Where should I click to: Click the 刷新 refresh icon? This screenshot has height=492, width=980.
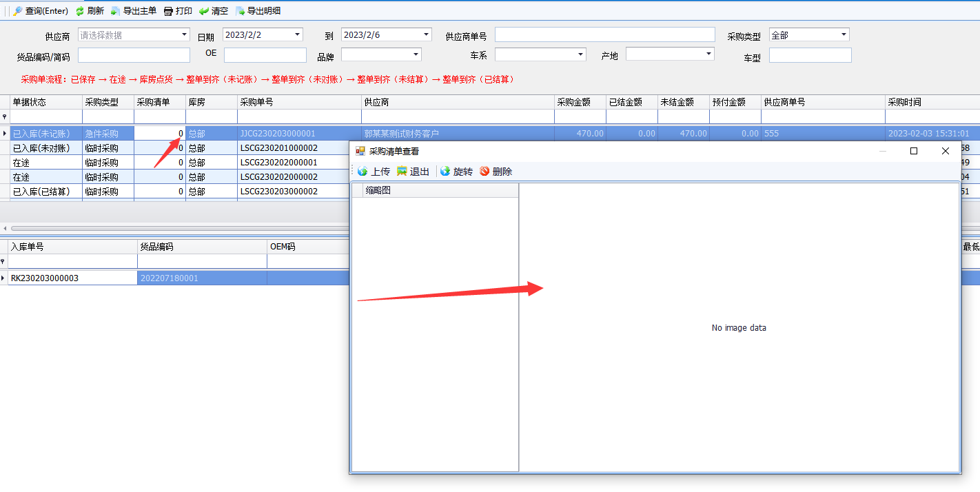click(80, 11)
